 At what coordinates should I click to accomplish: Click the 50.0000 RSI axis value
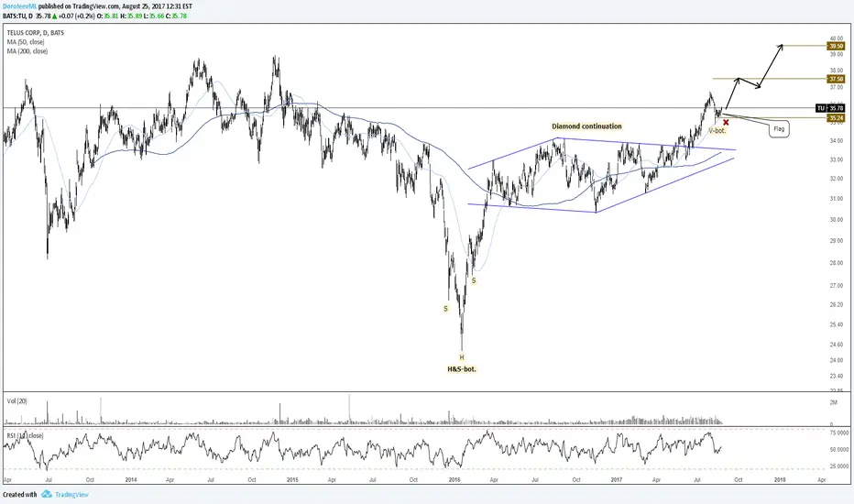pos(839,450)
